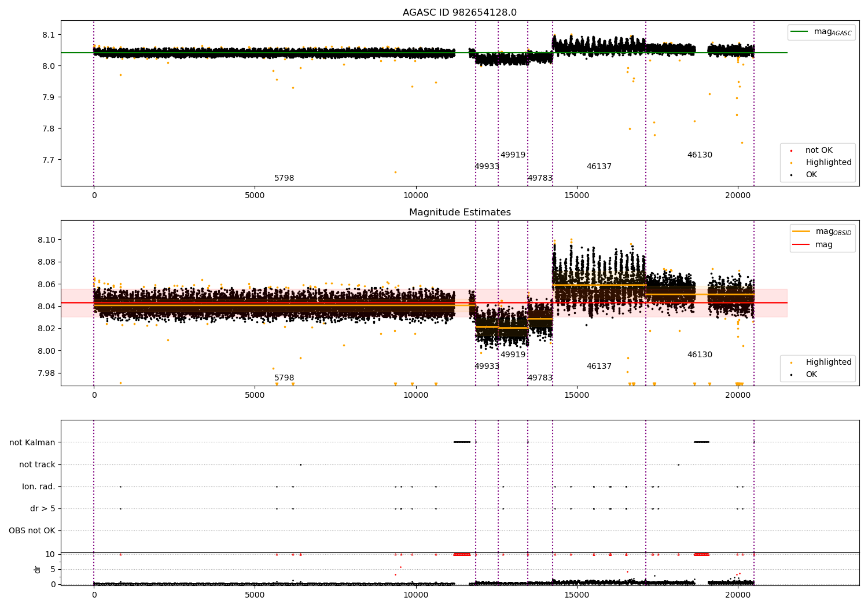
Task: Click y-axis tick 8.08 on middle plot
Action: (46, 262)
